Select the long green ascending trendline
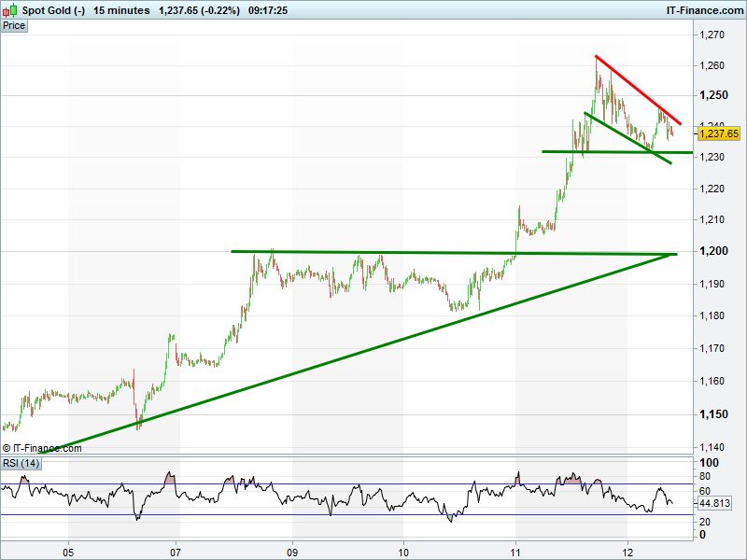This screenshot has height=560, width=747. (355, 351)
